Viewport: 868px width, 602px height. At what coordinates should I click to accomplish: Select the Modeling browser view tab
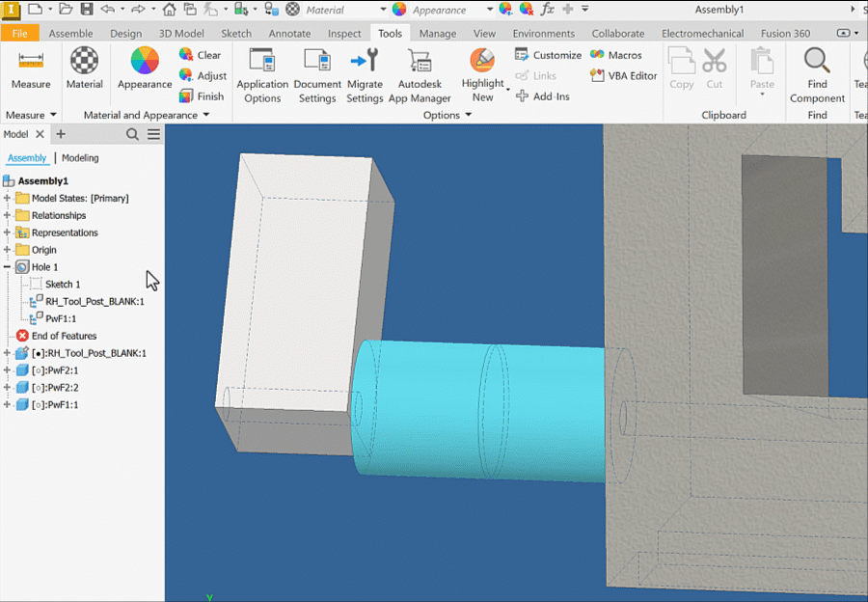pyautogui.click(x=80, y=158)
